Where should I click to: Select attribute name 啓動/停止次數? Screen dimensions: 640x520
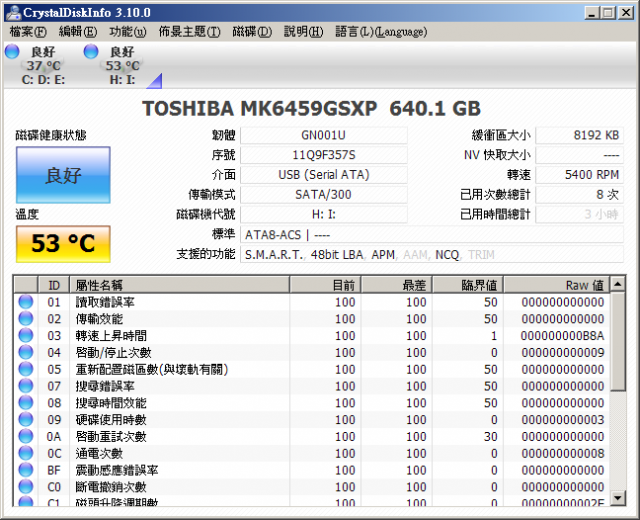click(x=113, y=352)
